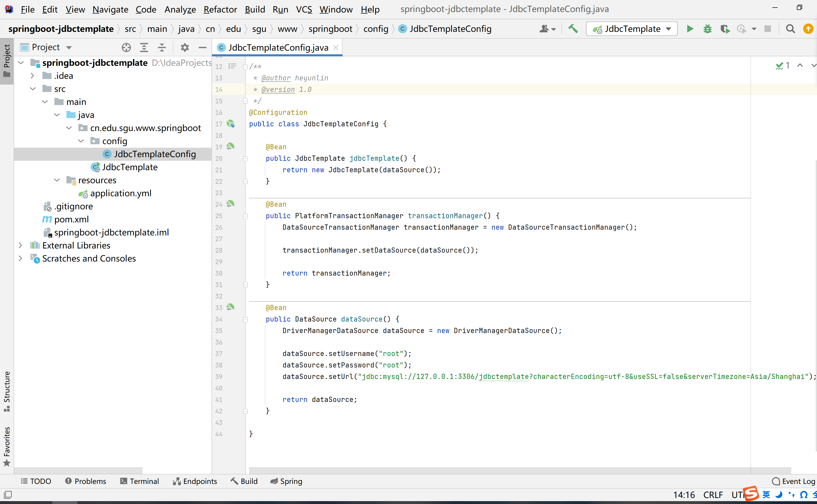Click the Spring bean gutter icon at line 19

231,146
